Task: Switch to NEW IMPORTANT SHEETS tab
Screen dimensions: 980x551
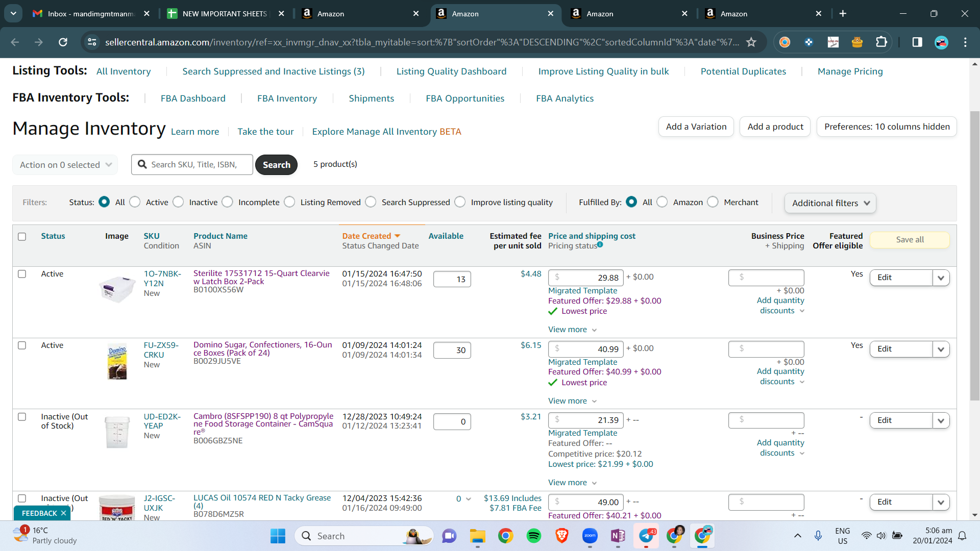Action: 225,14
